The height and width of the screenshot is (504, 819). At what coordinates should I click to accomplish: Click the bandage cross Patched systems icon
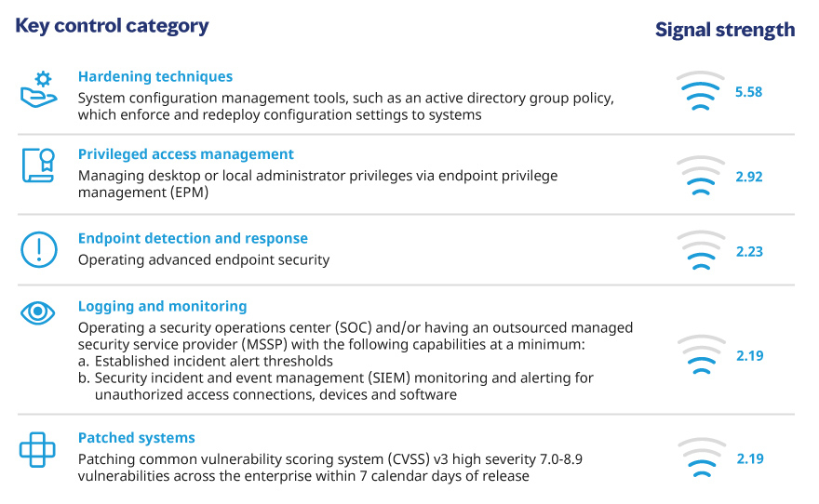tap(39, 451)
